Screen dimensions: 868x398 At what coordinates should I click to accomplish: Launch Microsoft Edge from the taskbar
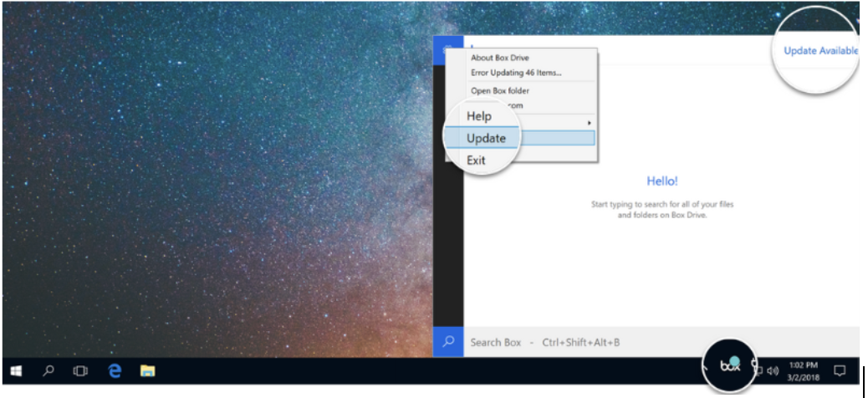[115, 370]
